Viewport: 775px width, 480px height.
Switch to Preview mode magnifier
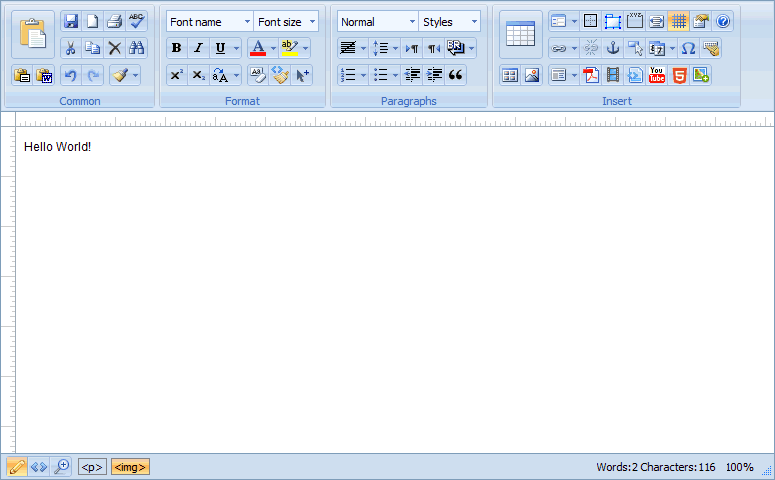[x=61, y=467]
